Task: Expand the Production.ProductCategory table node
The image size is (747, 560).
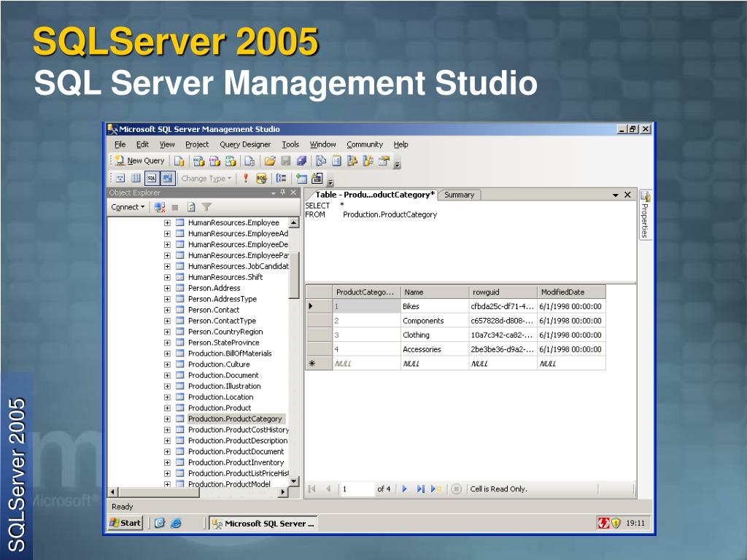Action: click(167, 419)
